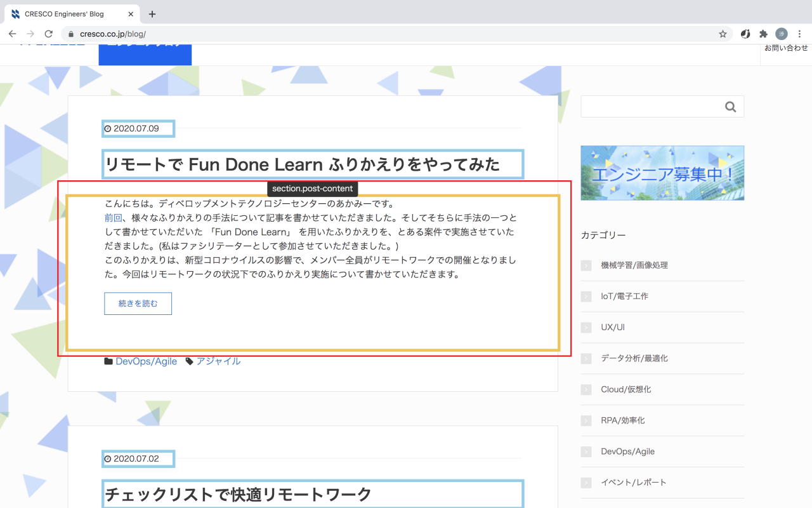This screenshot has width=812, height=508.
Task: Select the IoT/電子工作 category
Action: [x=624, y=297]
